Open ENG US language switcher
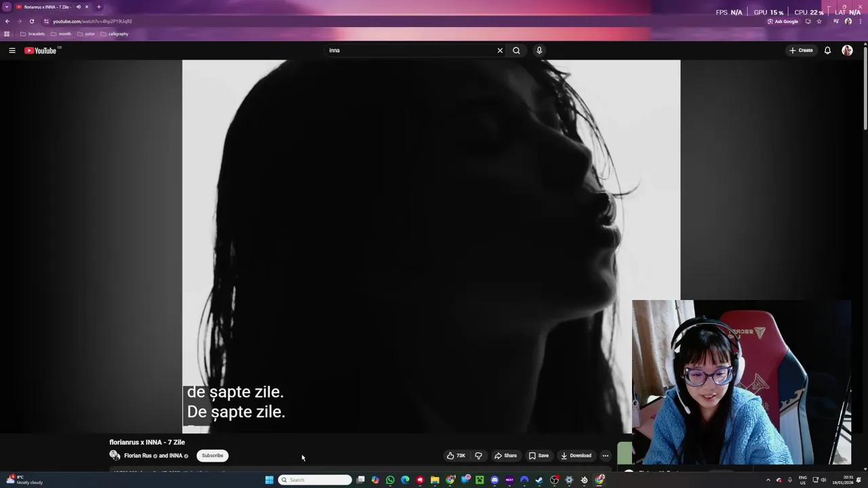The width and height of the screenshot is (868, 488). tap(803, 480)
